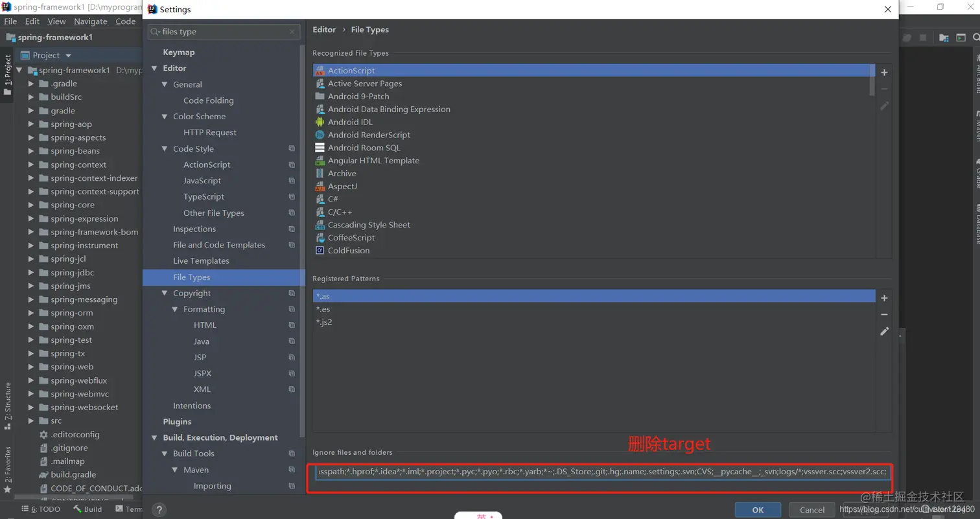980x519 pixels.
Task: Click project-level icon beside Code Style
Action: [292, 148]
